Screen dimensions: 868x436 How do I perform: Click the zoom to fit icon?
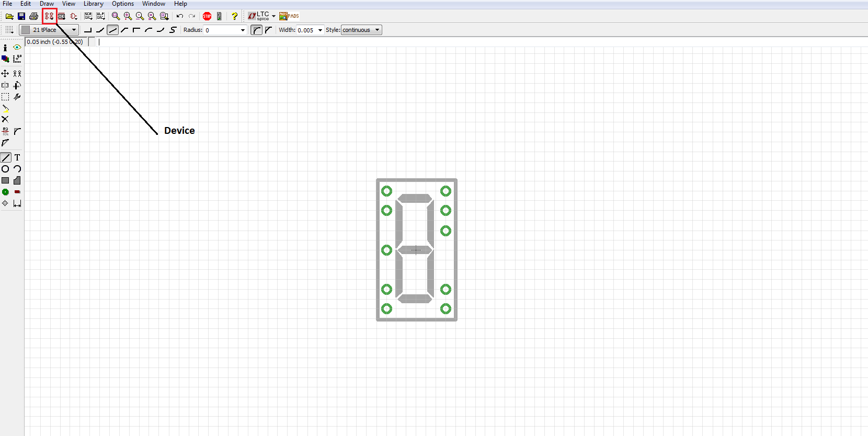pos(116,16)
